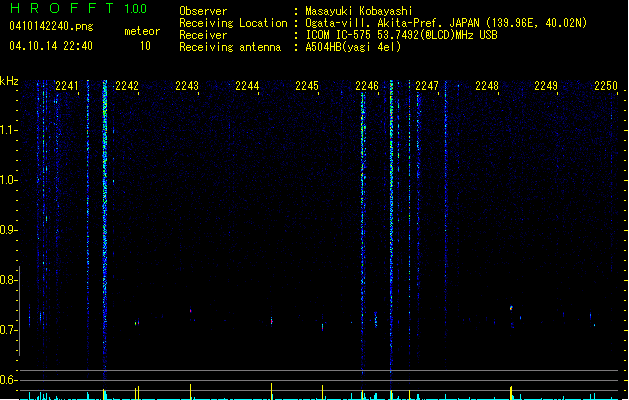Select observer name Masayuki Kobayashi

tap(359, 11)
